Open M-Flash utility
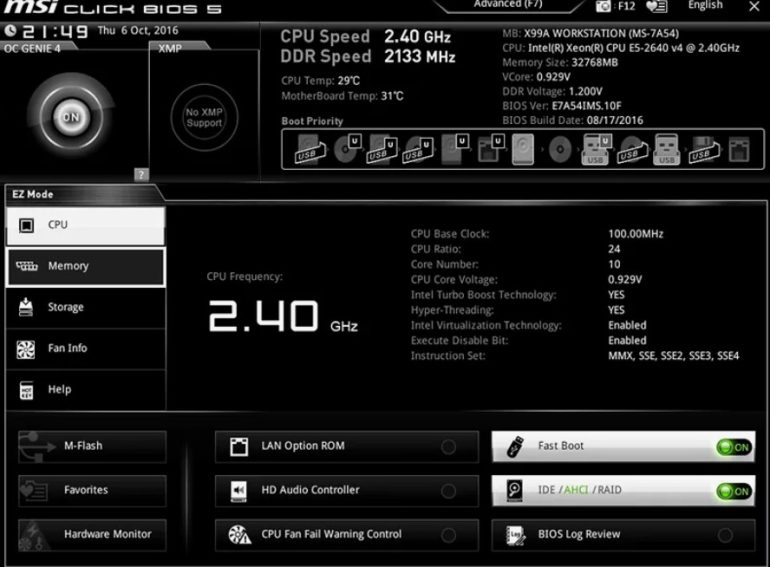 click(92, 446)
